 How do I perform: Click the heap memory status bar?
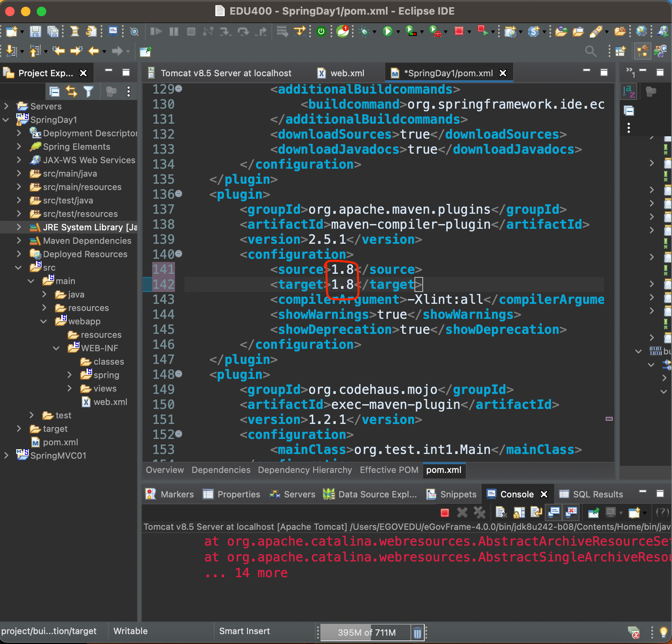[x=366, y=633]
